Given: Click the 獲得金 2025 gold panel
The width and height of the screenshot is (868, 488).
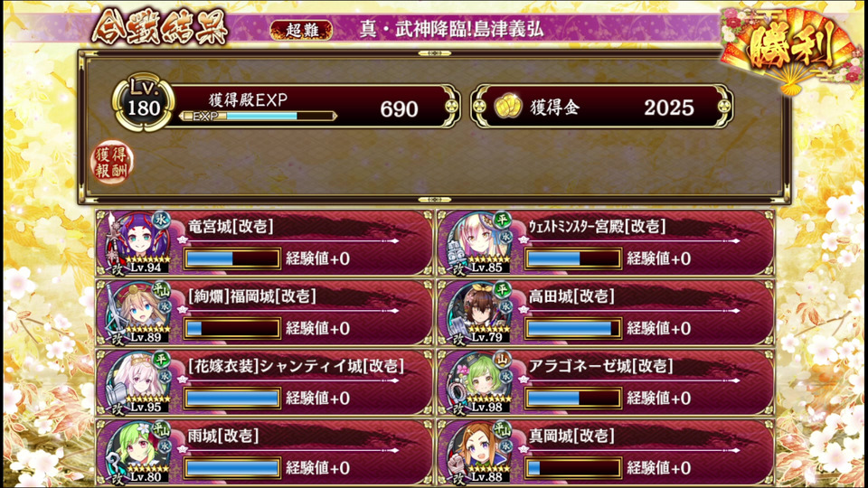Looking at the screenshot, I should [x=602, y=107].
